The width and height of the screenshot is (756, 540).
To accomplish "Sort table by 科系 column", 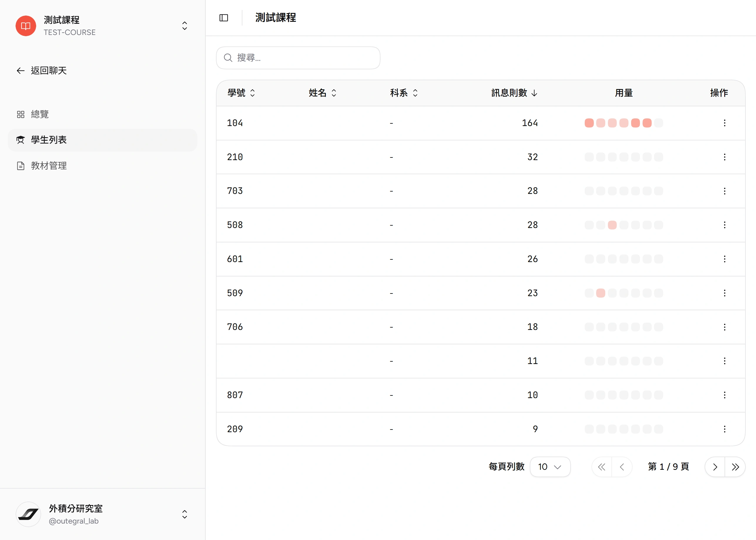I will tap(404, 93).
